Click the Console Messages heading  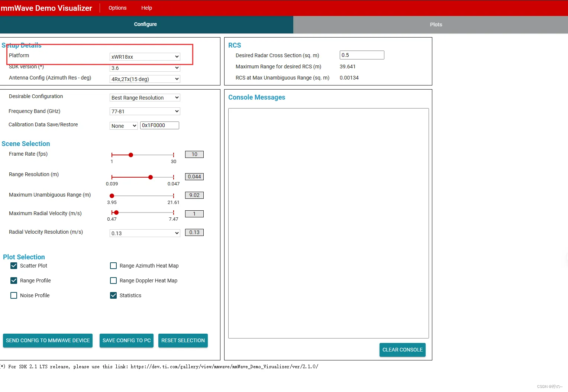pos(257,97)
